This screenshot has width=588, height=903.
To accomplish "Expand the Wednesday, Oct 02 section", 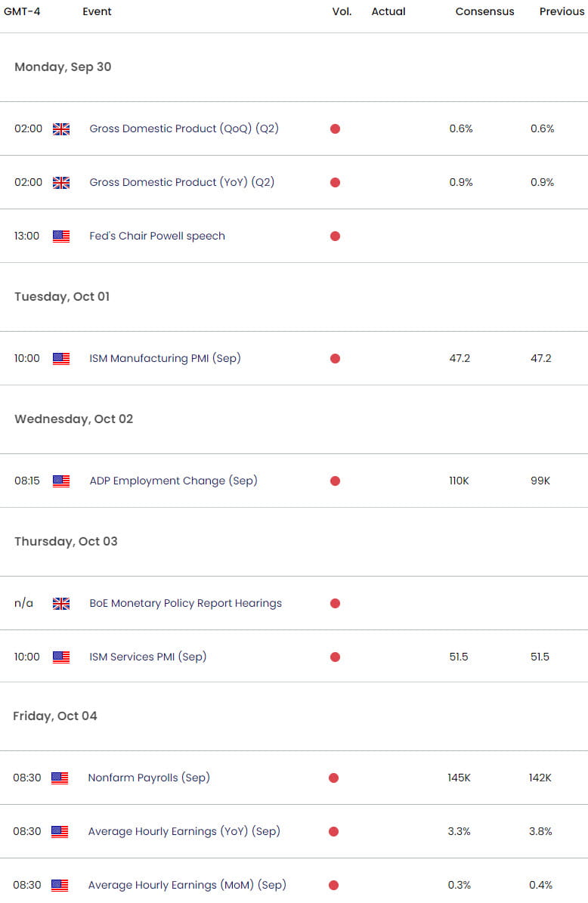I will [x=73, y=419].
